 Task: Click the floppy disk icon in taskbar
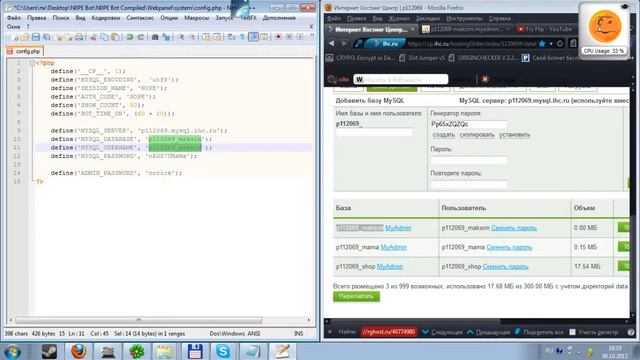pyautogui.click(x=195, y=351)
